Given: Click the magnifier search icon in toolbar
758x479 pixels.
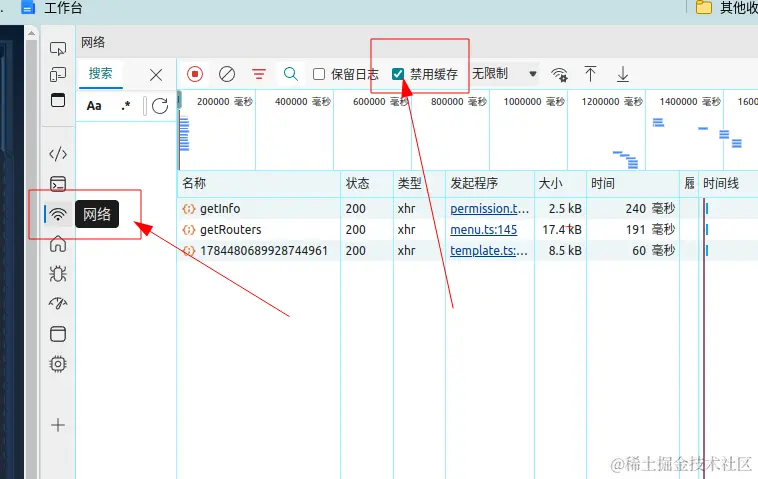Looking at the screenshot, I should [291, 74].
